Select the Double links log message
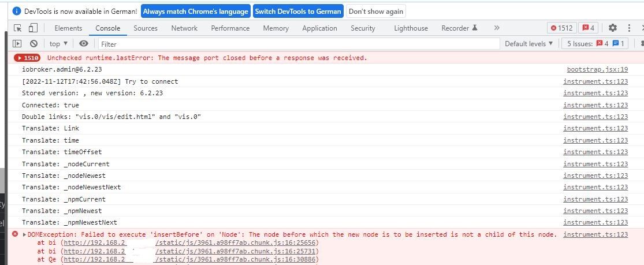Image resolution: width=644 pixels, height=265 pixels. coord(111,117)
